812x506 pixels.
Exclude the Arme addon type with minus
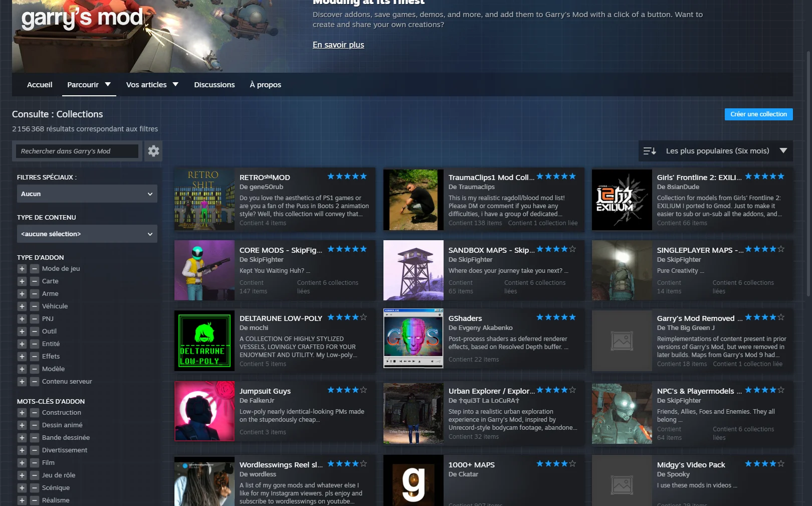(x=35, y=294)
